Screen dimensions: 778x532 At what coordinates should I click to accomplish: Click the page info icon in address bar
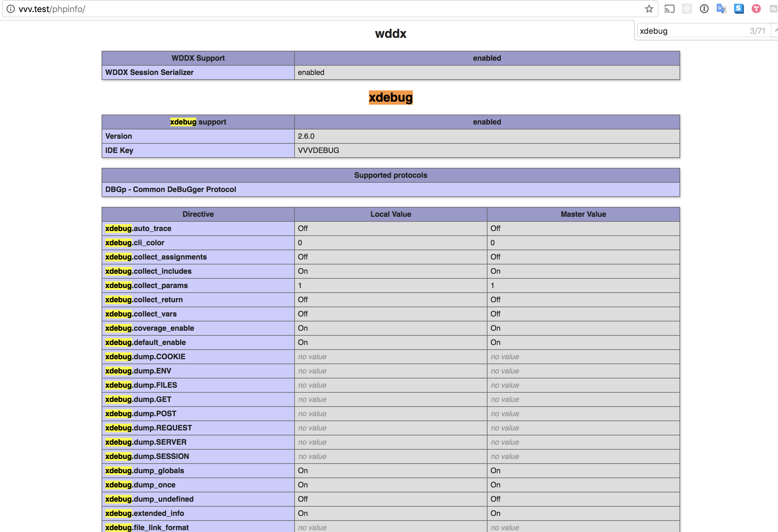click(11, 9)
